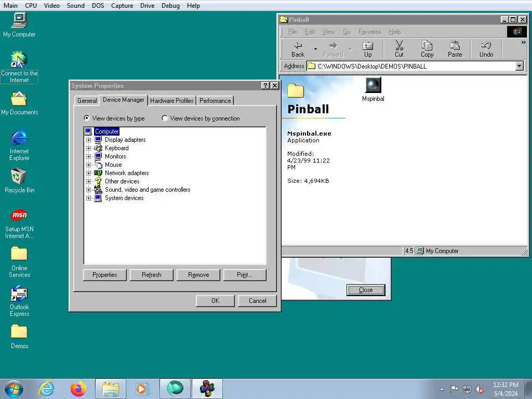
Task: Open the emulator Debug menu
Action: pyautogui.click(x=170, y=5)
